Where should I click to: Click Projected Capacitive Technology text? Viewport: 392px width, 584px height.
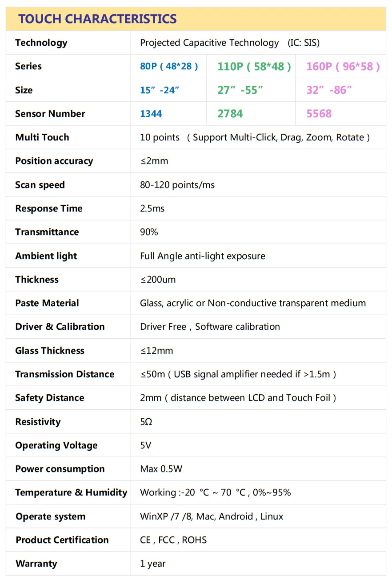[x=209, y=43]
